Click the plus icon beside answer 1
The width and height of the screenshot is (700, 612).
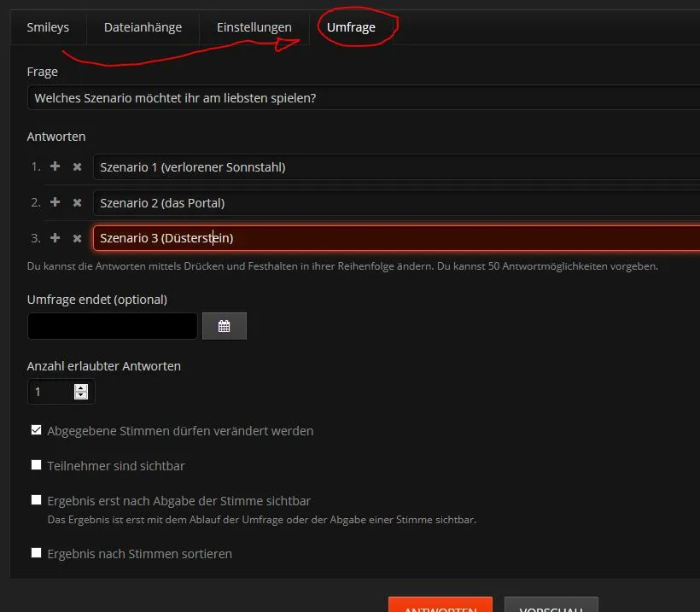pos(55,166)
